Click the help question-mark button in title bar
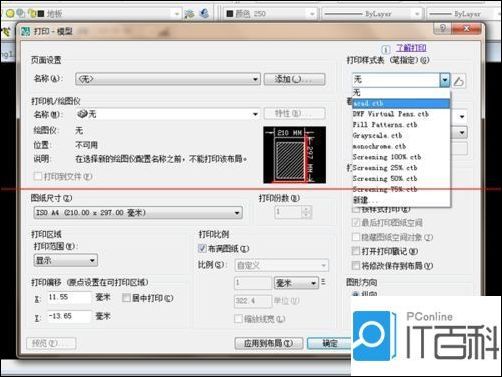 442,29
